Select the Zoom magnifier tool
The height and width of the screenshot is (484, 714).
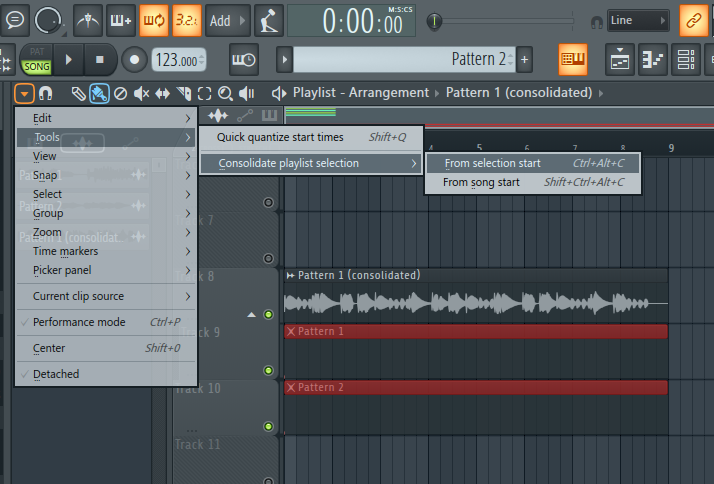pyautogui.click(x=225, y=94)
